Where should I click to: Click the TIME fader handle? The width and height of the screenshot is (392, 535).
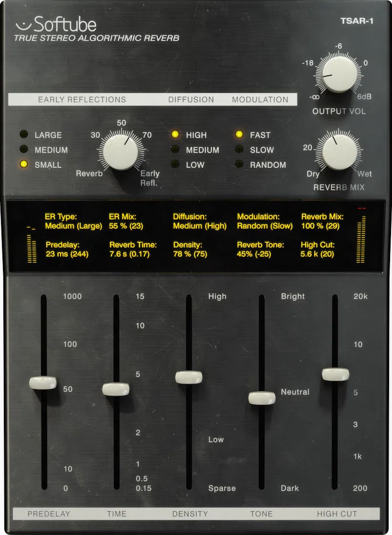click(x=116, y=390)
